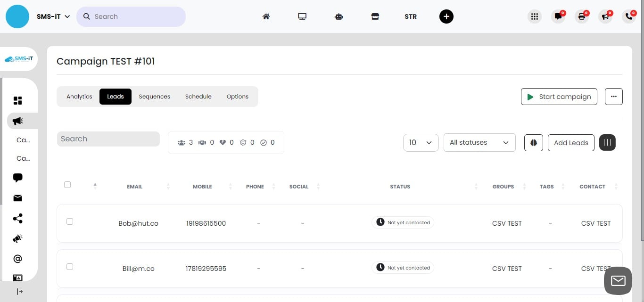Screen dimensions: 644x302
Task: Check the header select-all checkbox in leads table
Action: click(67, 185)
